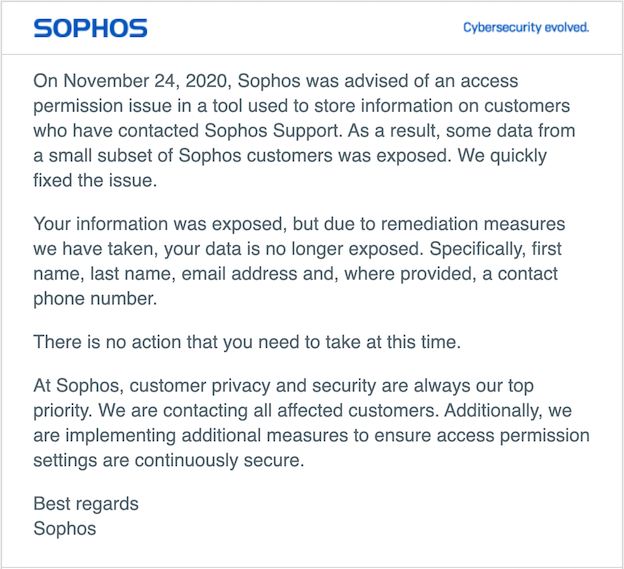
Task: Click the 'Cybersecurity evolved.' tagline
Action: tap(526, 27)
